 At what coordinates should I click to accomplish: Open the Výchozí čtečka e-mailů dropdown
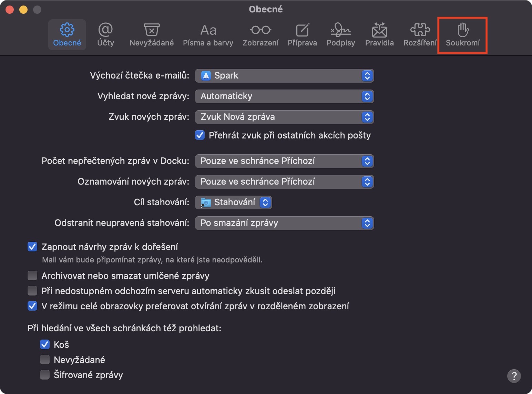[284, 76]
